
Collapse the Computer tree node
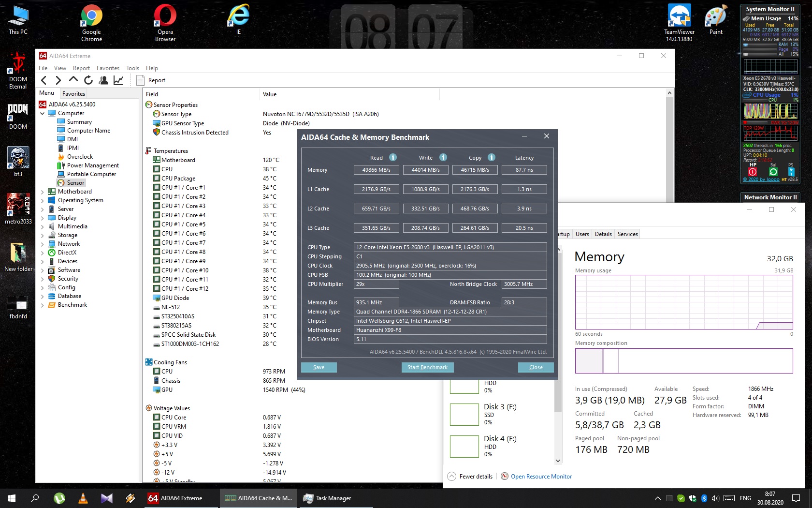pyautogui.click(x=42, y=113)
